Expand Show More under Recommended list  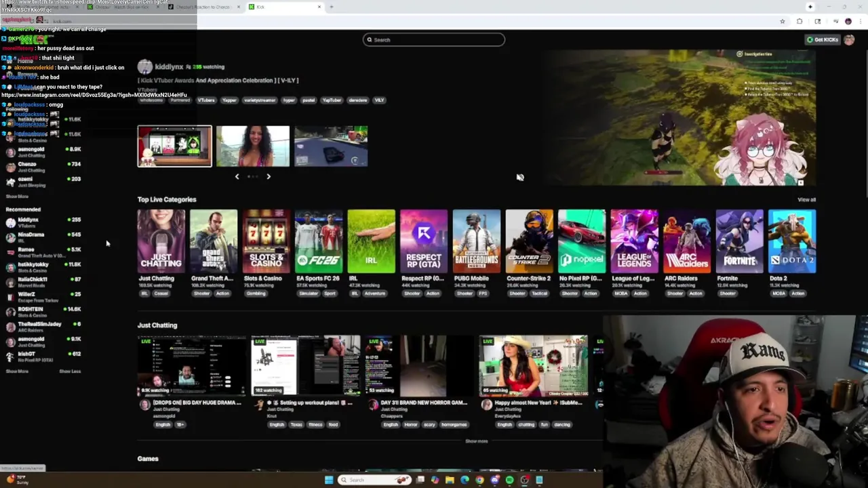pyautogui.click(x=17, y=371)
